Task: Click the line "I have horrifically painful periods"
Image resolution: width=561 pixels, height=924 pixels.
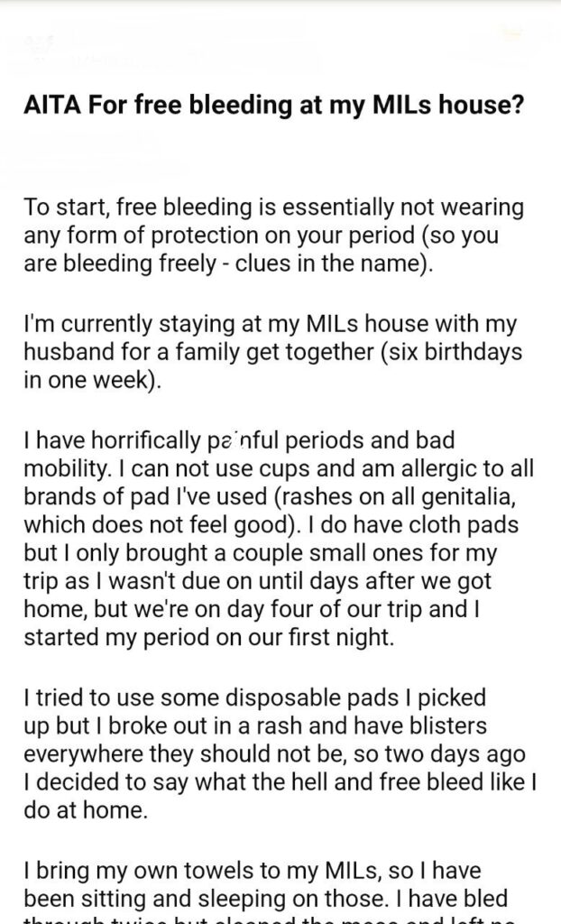Action: 240,442
